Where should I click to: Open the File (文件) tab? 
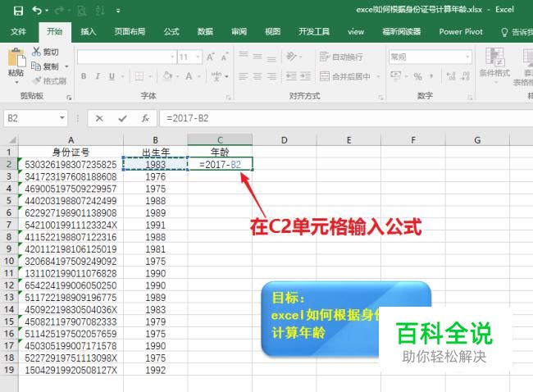[x=18, y=32]
